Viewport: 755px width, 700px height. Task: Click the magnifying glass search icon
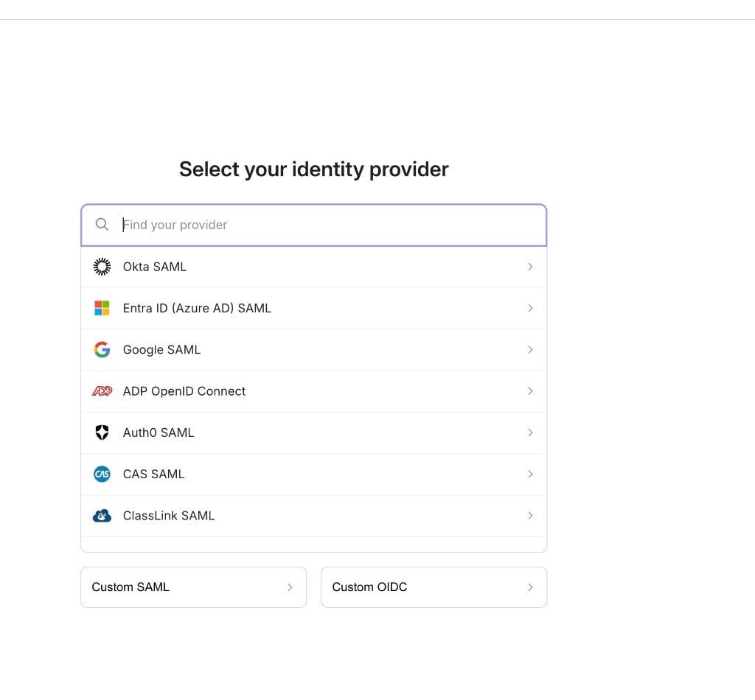click(x=102, y=224)
